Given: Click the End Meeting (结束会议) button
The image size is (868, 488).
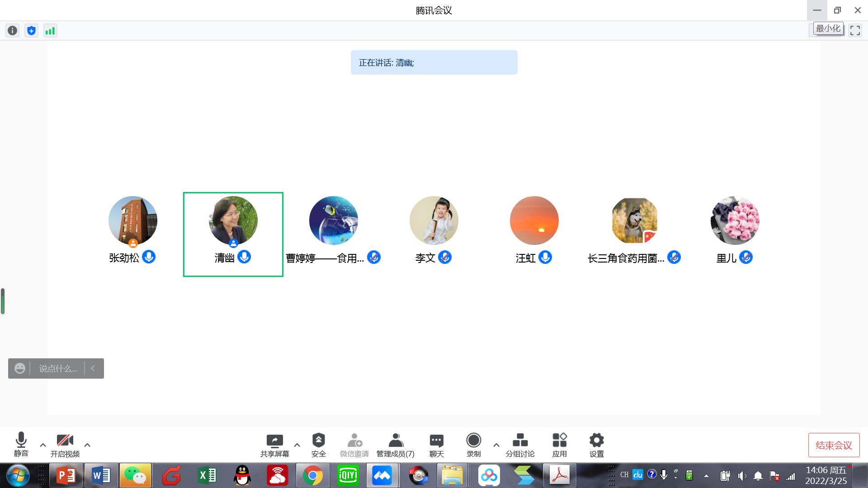Looking at the screenshot, I should [834, 445].
